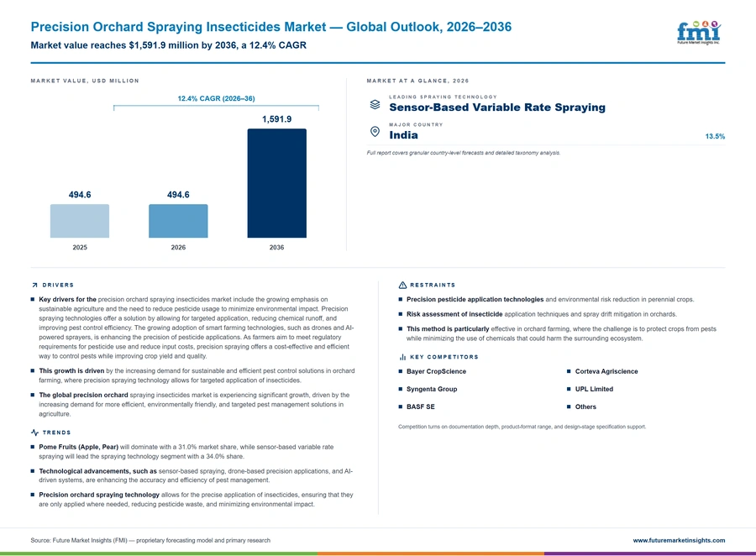The height and width of the screenshot is (556, 756).
Task: Click the Trends section heading
Action: click(x=56, y=433)
